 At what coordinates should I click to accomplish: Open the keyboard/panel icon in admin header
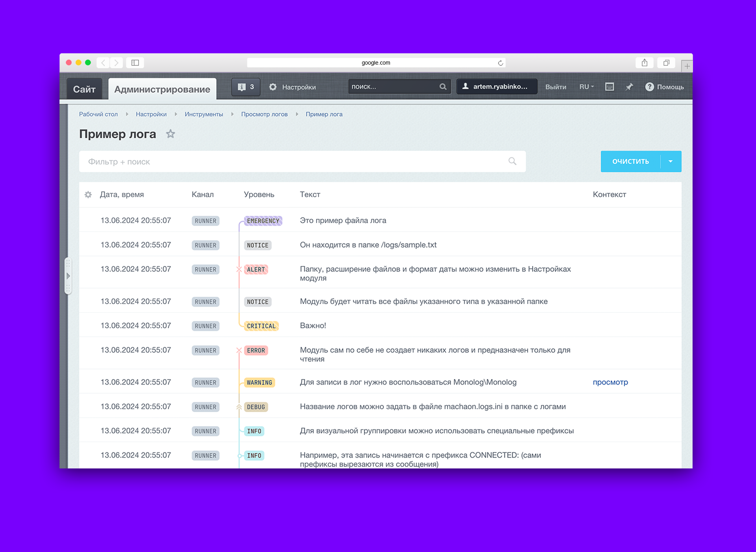(x=610, y=87)
